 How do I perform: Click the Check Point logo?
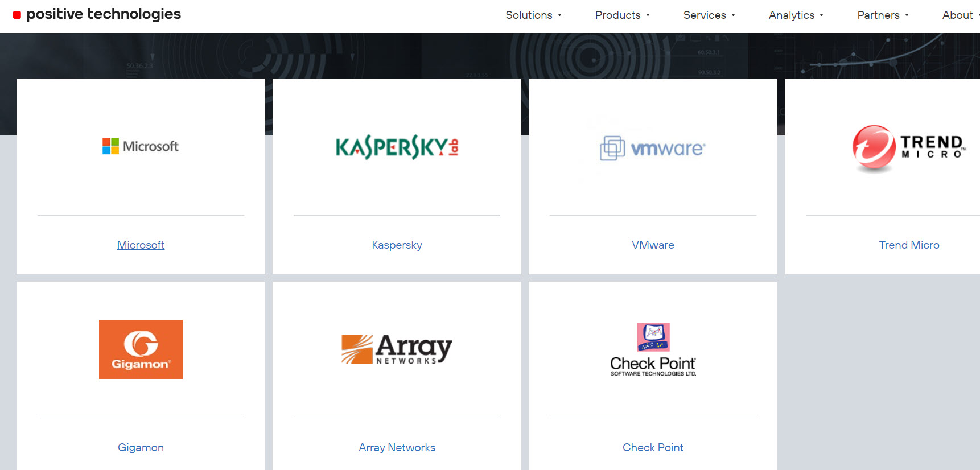tap(653, 350)
